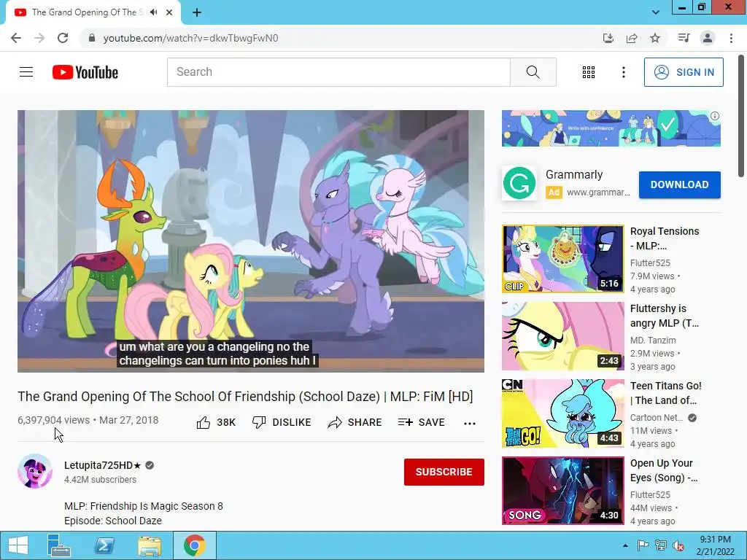
Task: Open a new browser tab
Action: [x=197, y=13]
